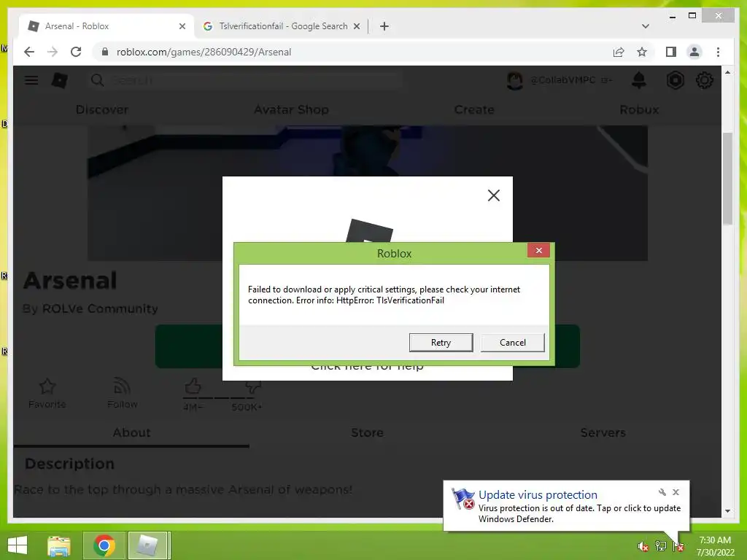This screenshot has width=747, height=560.
Task: Switch to the Arsenal - Roblox tab
Action: click(x=106, y=26)
